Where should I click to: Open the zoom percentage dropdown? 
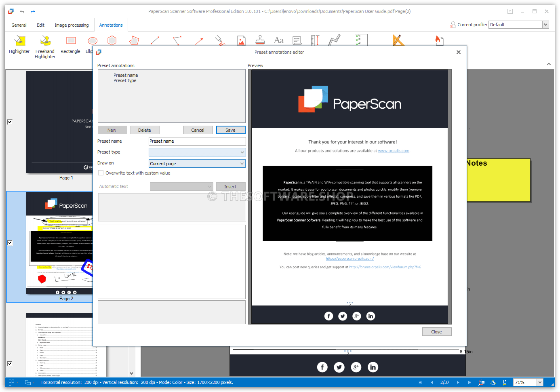click(x=540, y=382)
